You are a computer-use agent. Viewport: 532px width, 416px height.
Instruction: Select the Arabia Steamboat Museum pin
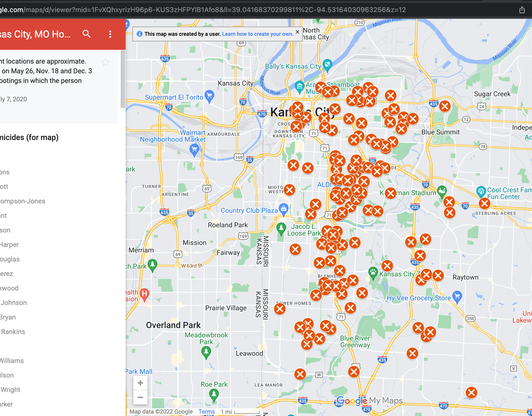tap(299, 87)
